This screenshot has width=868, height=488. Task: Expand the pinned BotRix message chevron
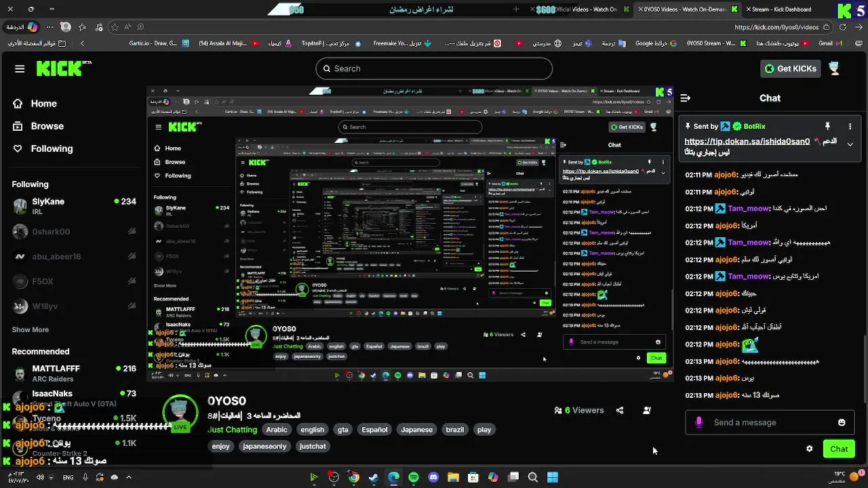click(850, 144)
